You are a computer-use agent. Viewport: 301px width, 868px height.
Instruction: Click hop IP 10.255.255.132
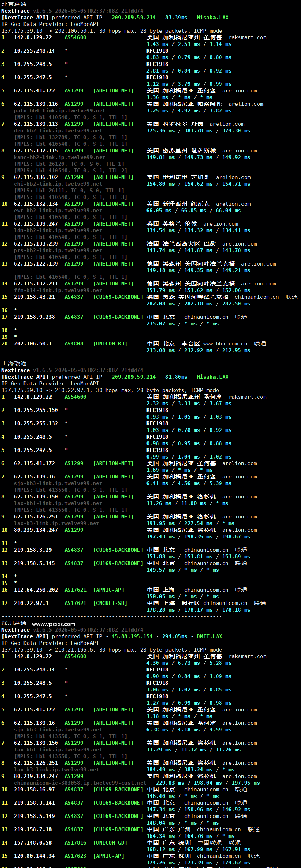click(36, 423)
